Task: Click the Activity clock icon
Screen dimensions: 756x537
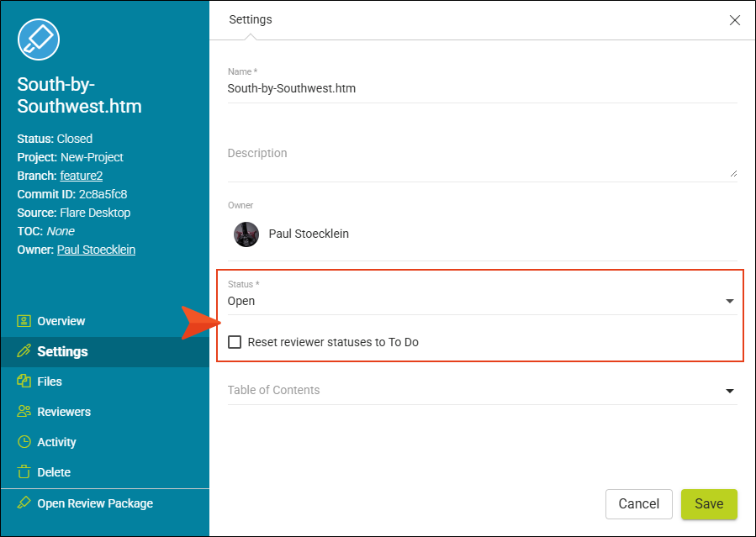Action: click(x=24, y=442)
